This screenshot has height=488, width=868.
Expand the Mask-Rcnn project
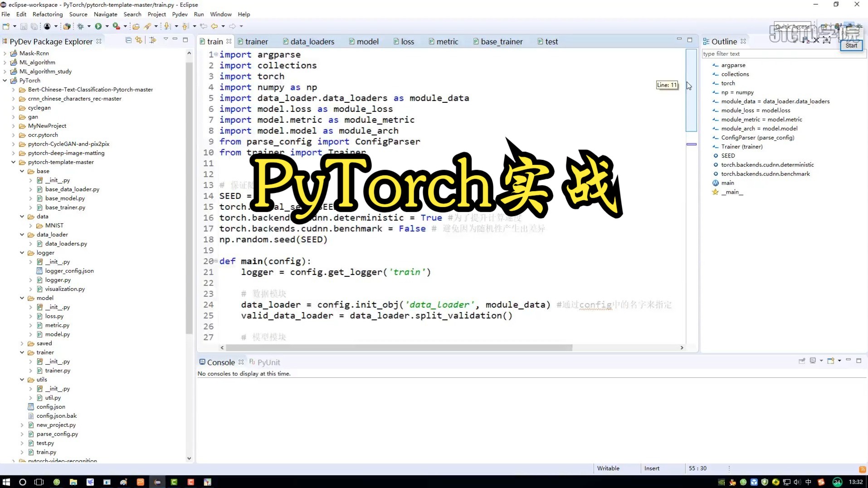[x=5, y=53]
